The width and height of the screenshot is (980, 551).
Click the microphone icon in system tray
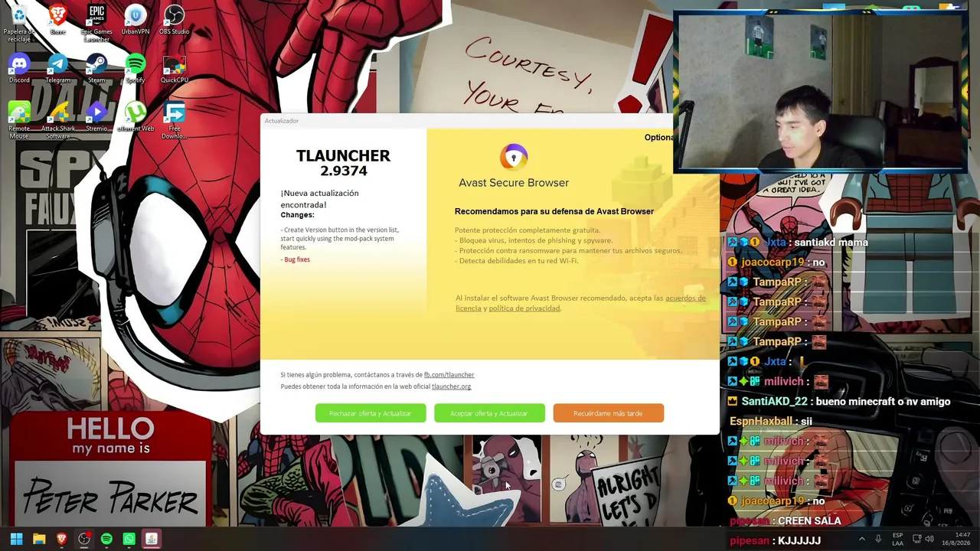878,539
